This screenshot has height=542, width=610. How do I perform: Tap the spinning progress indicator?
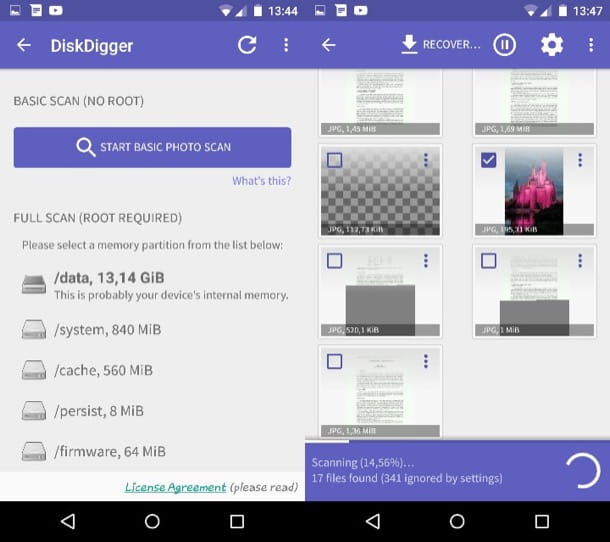coord(583,470)
